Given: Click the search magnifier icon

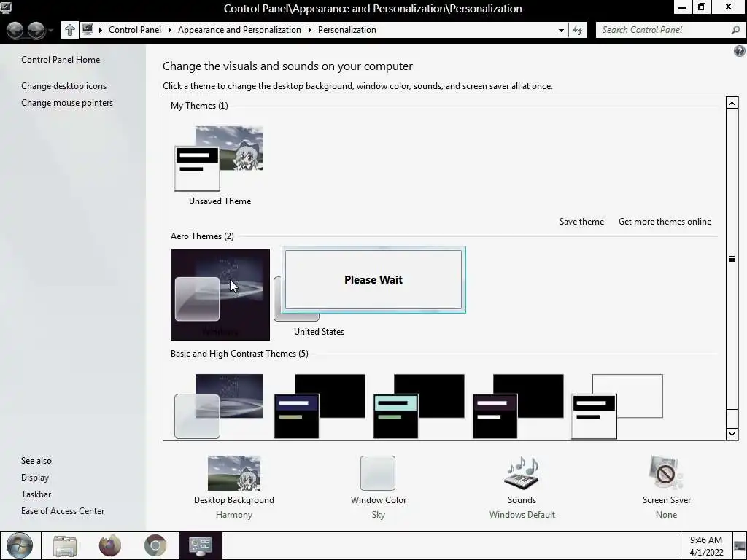Looking at the screenshot, I should (735, 30).
